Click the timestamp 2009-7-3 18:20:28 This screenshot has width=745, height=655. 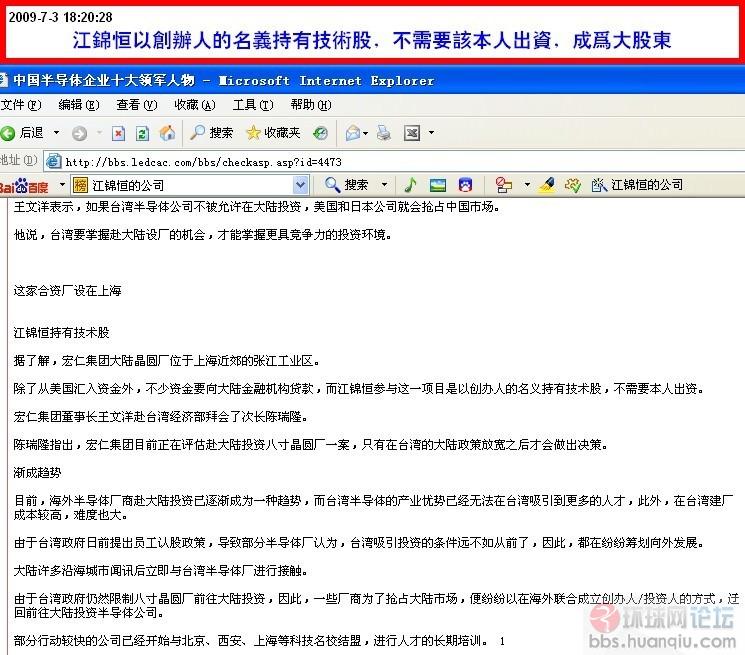click(x=60, y=17)
